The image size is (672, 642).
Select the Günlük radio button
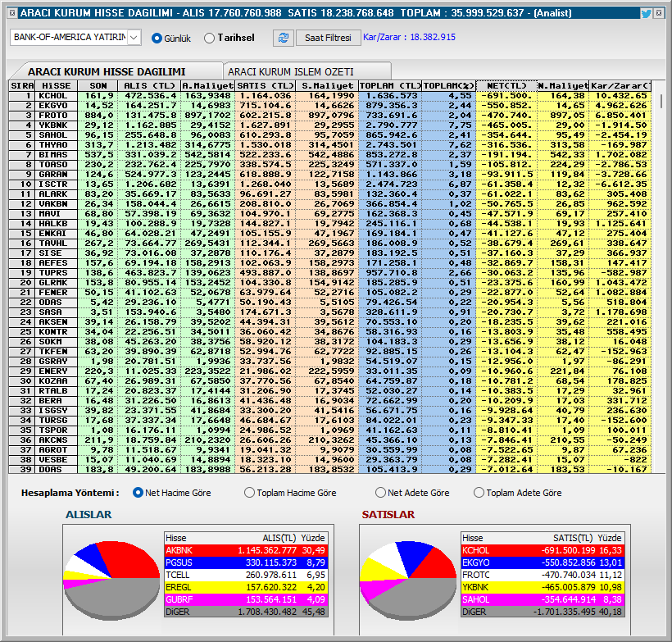point(171,39)
